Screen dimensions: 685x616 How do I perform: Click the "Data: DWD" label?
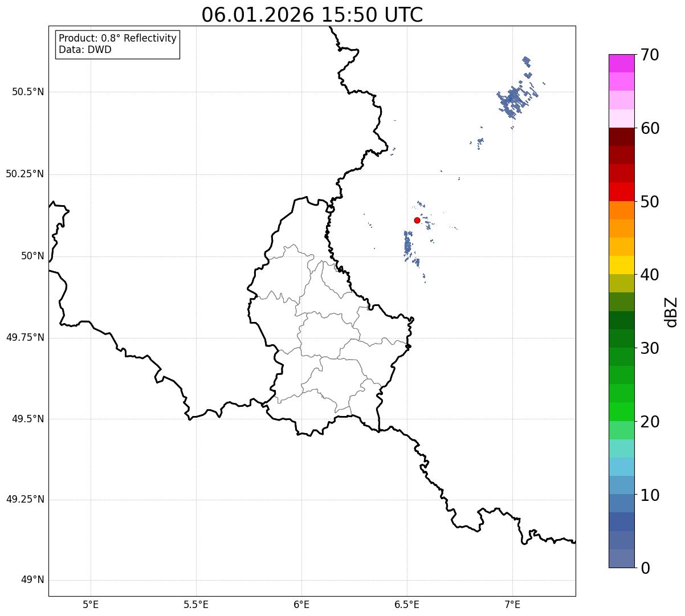point(85,50)
